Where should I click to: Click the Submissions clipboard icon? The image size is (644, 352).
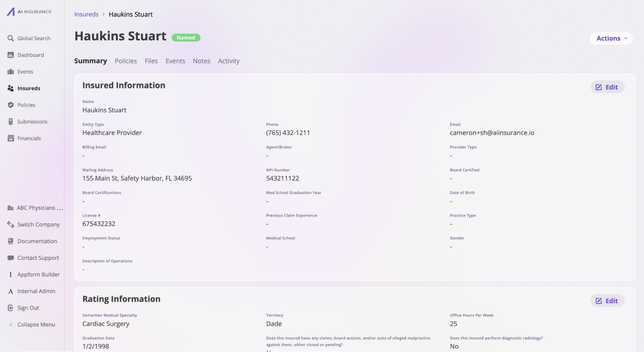click(x=11, y=122)
